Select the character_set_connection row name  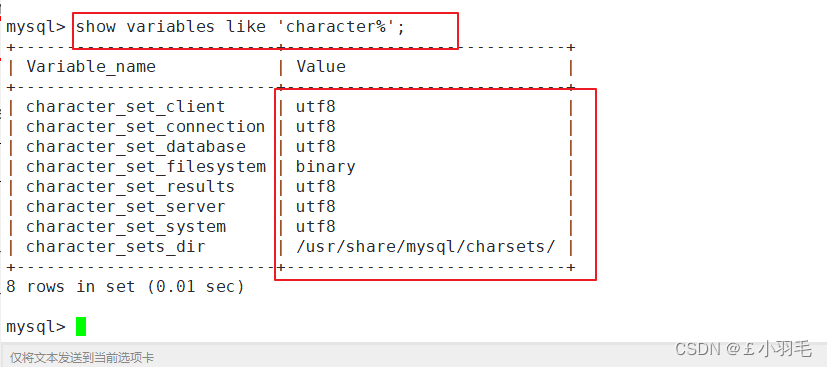pos(146,127)
